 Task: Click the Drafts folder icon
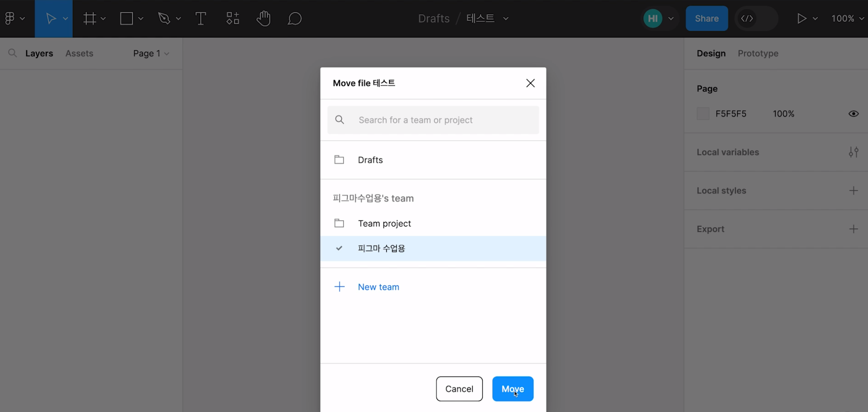339,160
